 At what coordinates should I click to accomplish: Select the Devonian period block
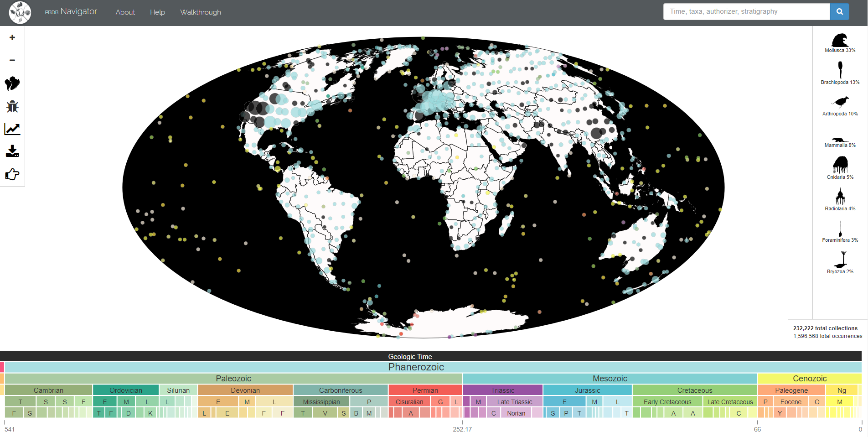pos(245,390)
